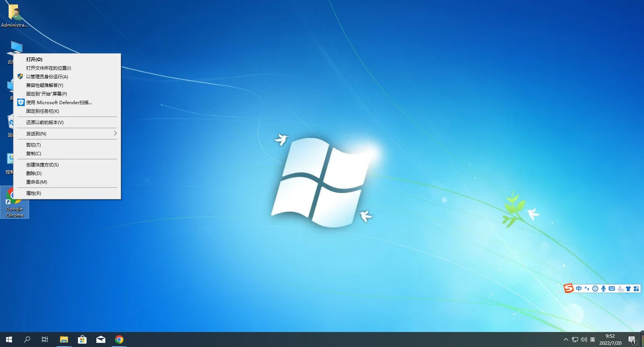
Task: Click 剪切(T) in the context menu
Action: tap(67, 145)
